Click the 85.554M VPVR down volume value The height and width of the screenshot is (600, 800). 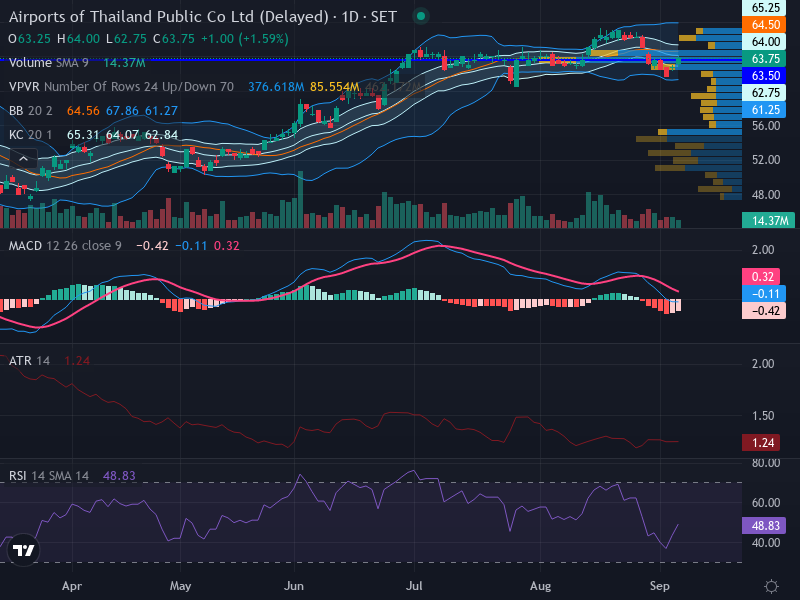335,87
